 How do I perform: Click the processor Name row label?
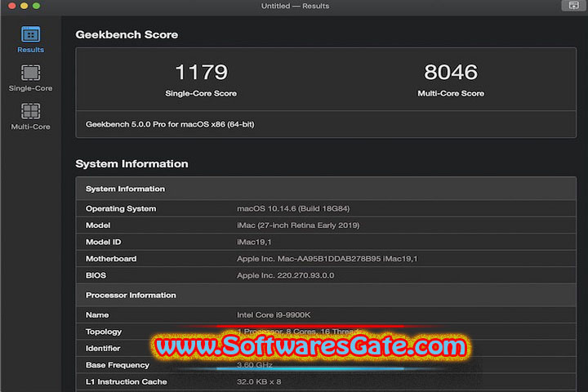[97, 314]
